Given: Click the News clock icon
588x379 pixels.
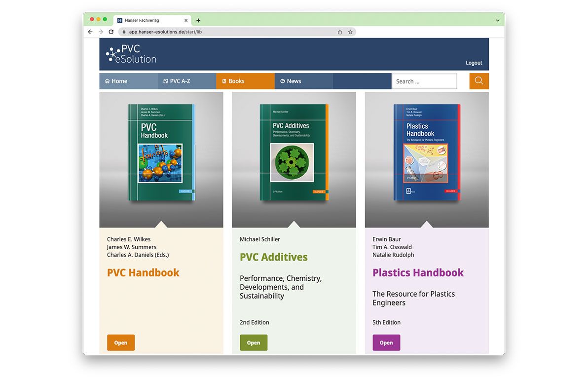Looking at the screenshot, I should [283, 81].
